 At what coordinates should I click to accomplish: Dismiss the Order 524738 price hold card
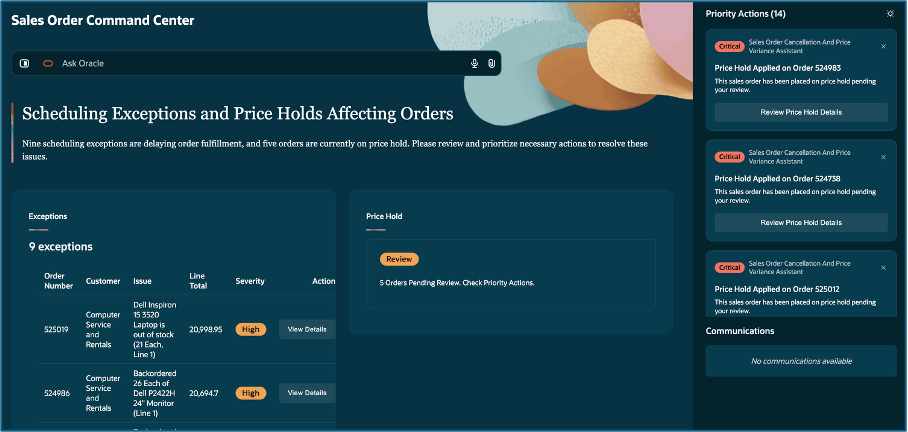click(883, 157)
